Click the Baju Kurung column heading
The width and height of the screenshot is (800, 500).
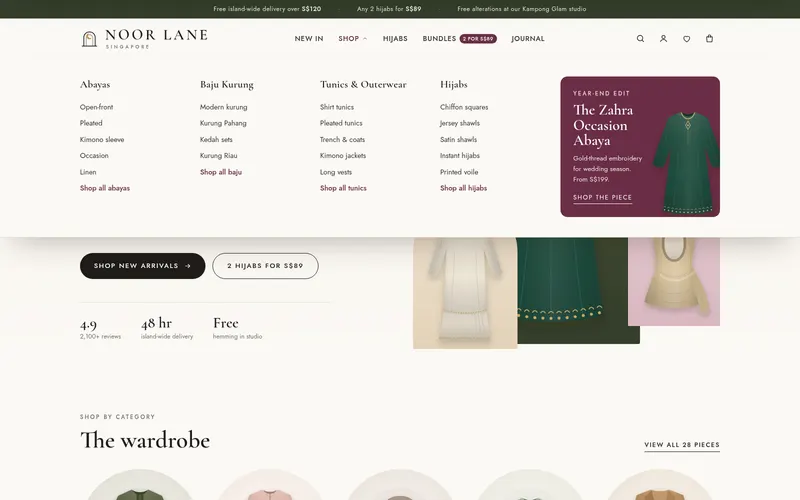tap(227, 85)
